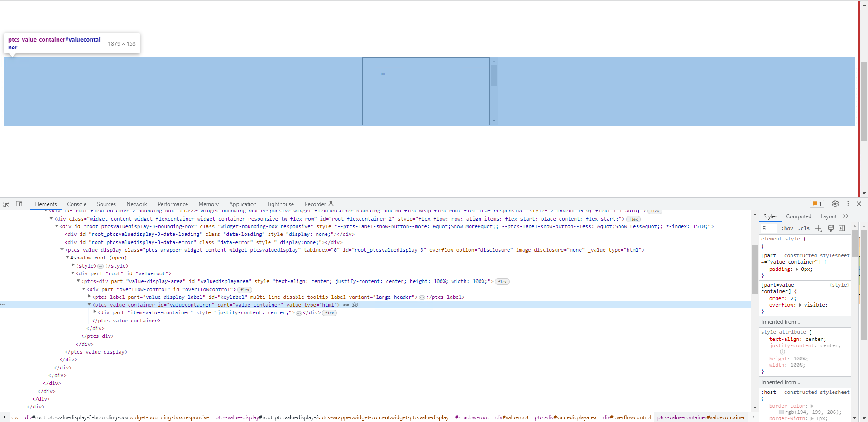Toggle the .cls element classes editor

pyautogui.click(x=804, y=228)
